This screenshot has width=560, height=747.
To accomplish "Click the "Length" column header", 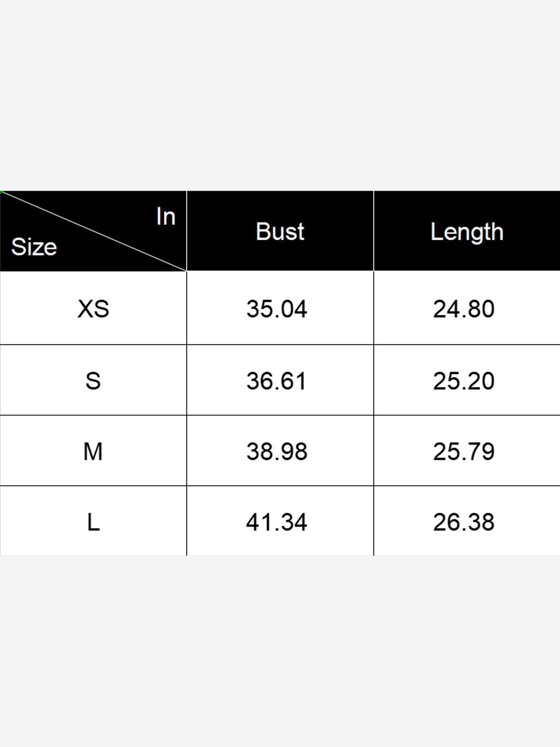I will (467, 232).
